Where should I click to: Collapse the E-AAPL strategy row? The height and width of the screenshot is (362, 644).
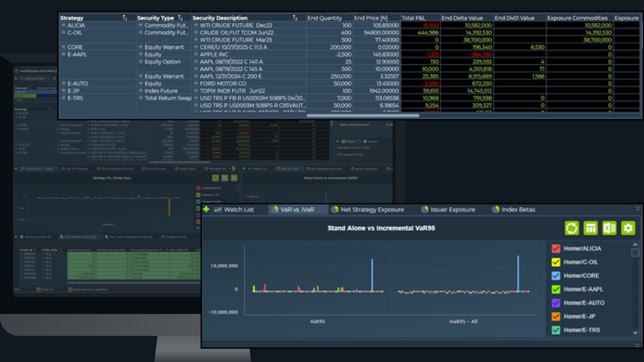coord(63,54)
